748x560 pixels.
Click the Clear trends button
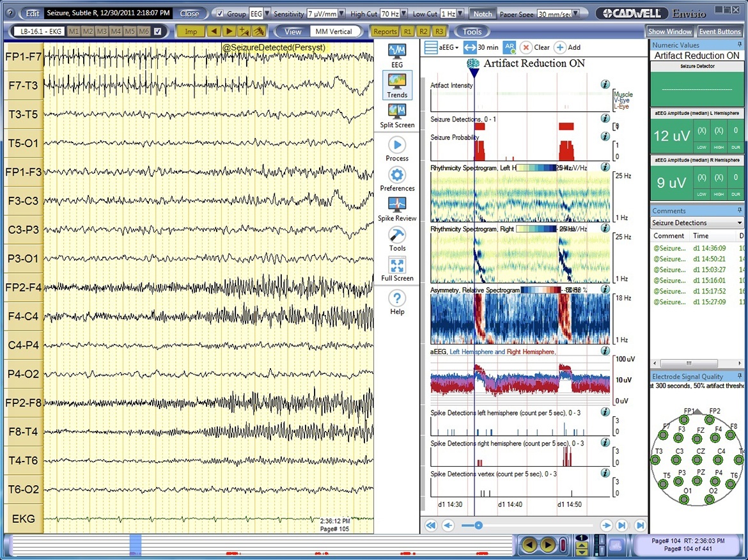[534, 47]
